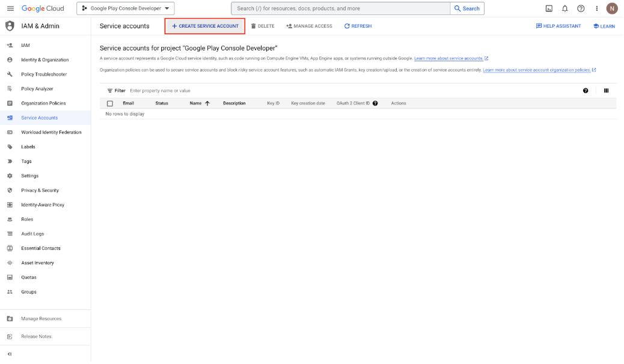Open the three-dot settings menu

[596, 8]
